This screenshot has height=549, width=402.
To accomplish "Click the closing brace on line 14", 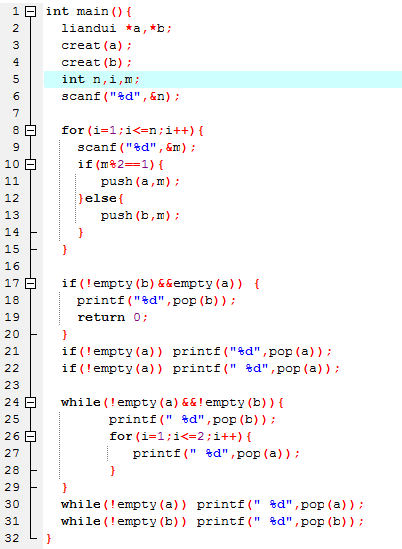I will pos(81,232).
